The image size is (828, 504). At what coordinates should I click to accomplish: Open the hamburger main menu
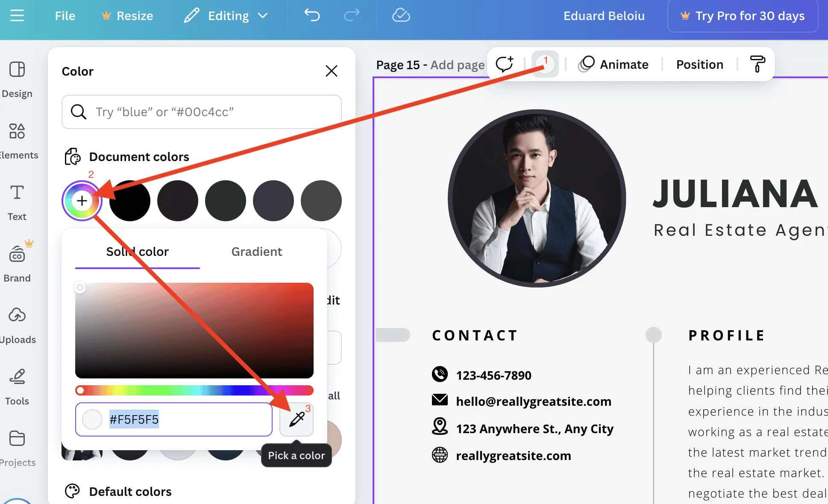point(17,16)
